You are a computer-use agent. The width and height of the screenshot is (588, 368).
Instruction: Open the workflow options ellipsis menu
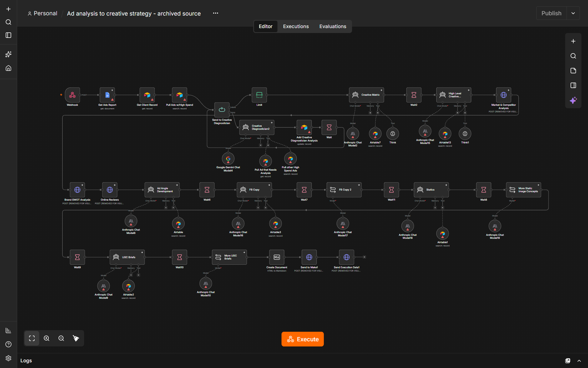(216, 13)
